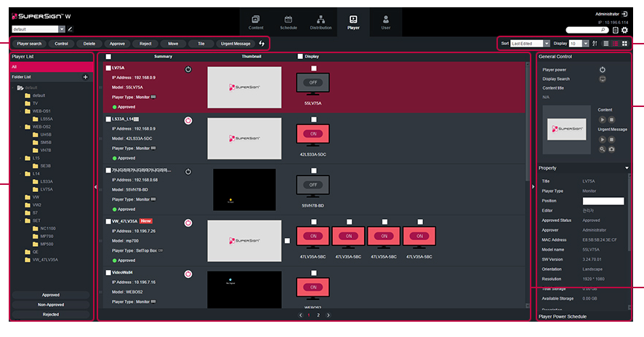The width and height of the screenshot is (644, 337).
Task: Click the Player power icon in General Control
Action: point(603,69)
